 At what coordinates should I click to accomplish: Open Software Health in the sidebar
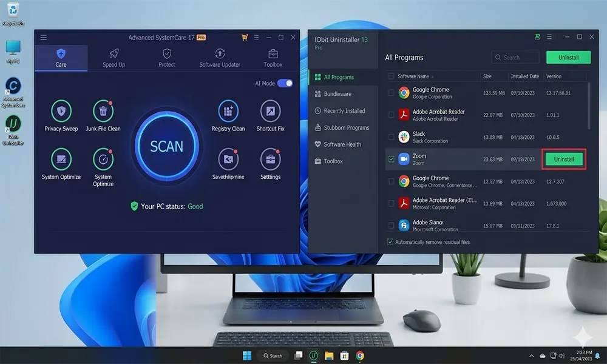(344, 144)
